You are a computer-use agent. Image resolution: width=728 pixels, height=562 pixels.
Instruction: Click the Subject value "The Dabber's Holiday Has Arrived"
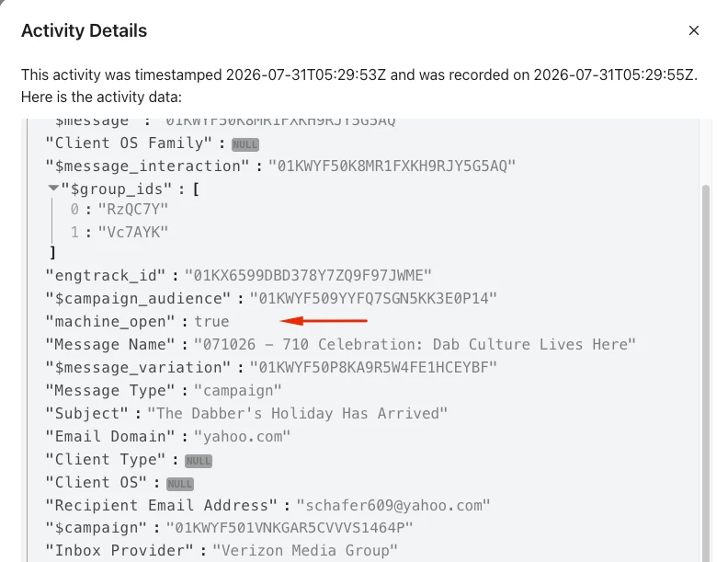click(297, 413)
